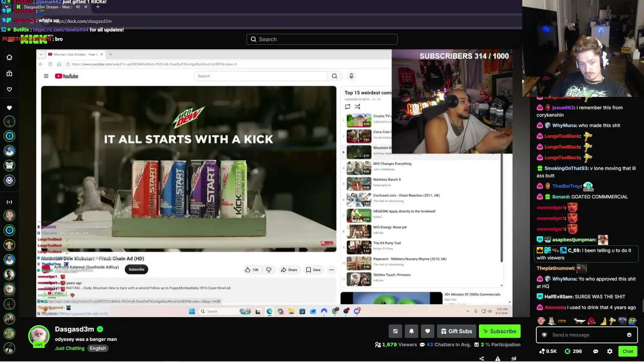644x362 pixels.
Task: Click the English language tag
Action: tap(98, 348)
